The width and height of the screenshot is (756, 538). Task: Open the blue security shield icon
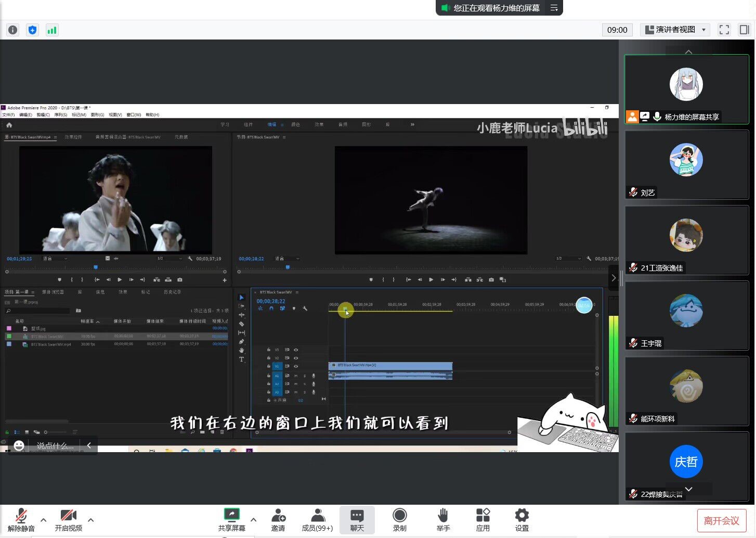click(32, 30)
